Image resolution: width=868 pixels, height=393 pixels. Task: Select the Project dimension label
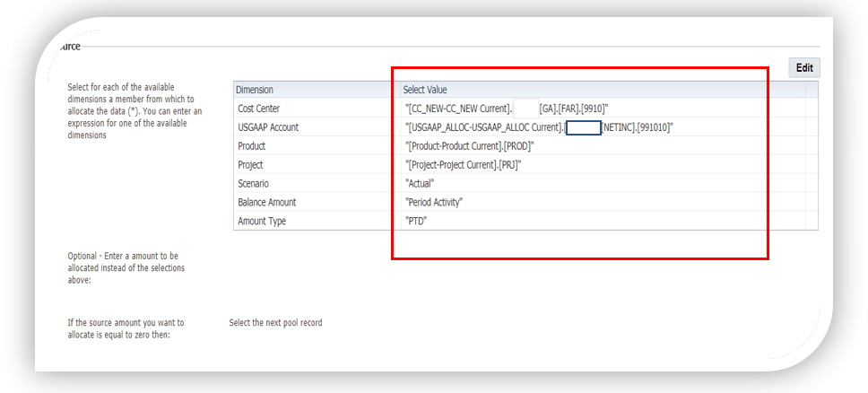pyautogui.click(x=251, y=165)
